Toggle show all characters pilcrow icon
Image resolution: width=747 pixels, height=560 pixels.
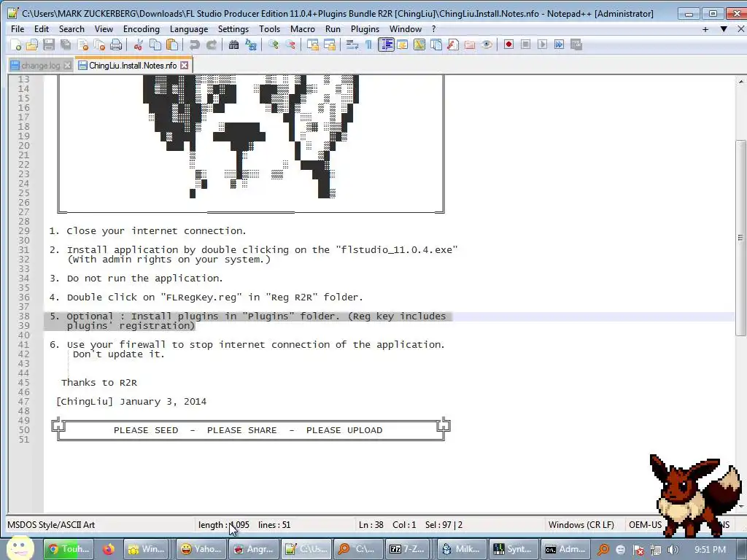click(x=368, y=44)
